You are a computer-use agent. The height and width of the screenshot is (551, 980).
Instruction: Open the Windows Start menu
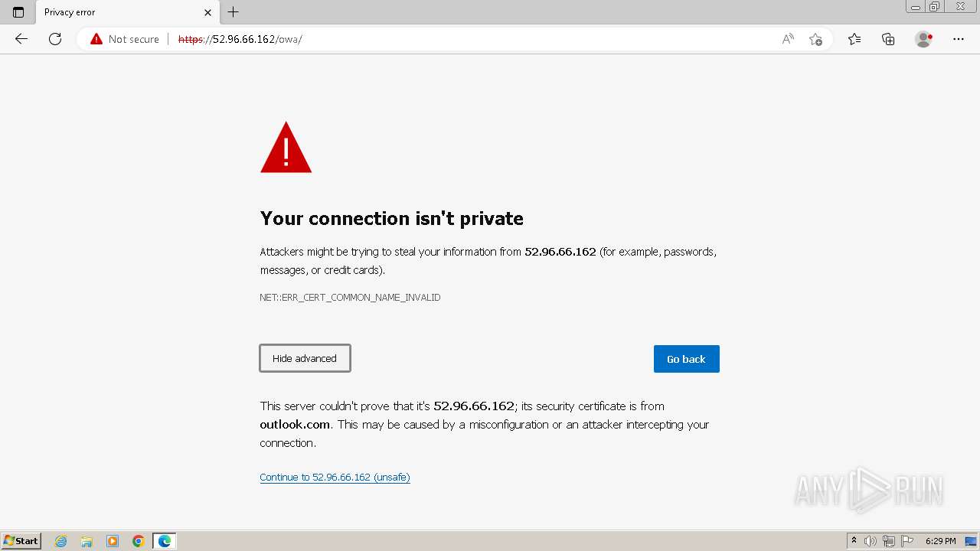point(21,541)
